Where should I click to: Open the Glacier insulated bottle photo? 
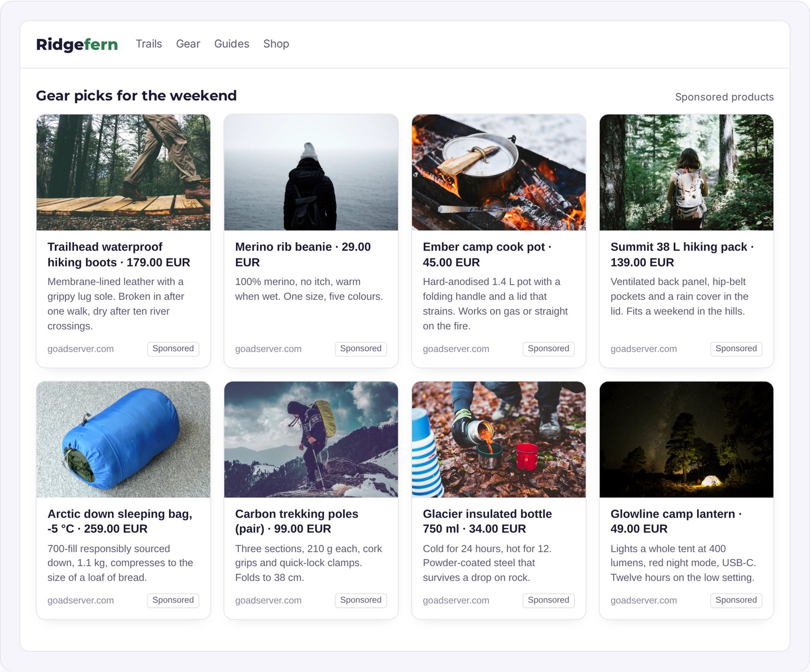tap(499, 440)
